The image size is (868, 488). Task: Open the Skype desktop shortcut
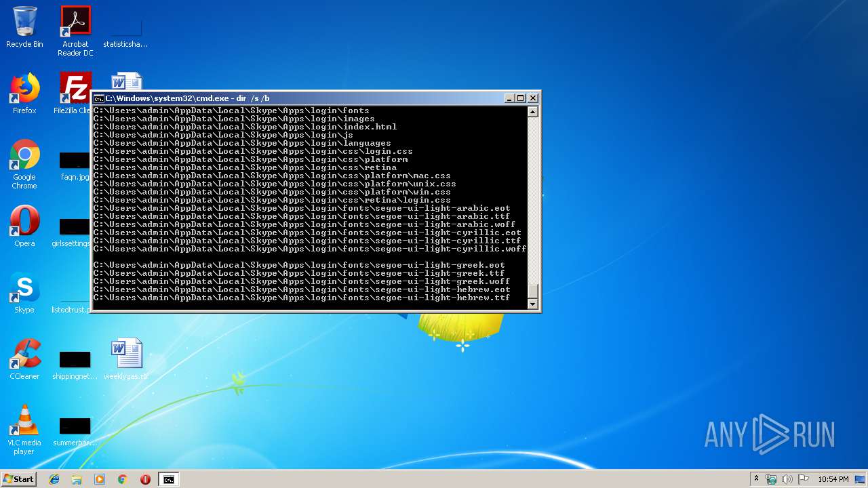[24, 293]
